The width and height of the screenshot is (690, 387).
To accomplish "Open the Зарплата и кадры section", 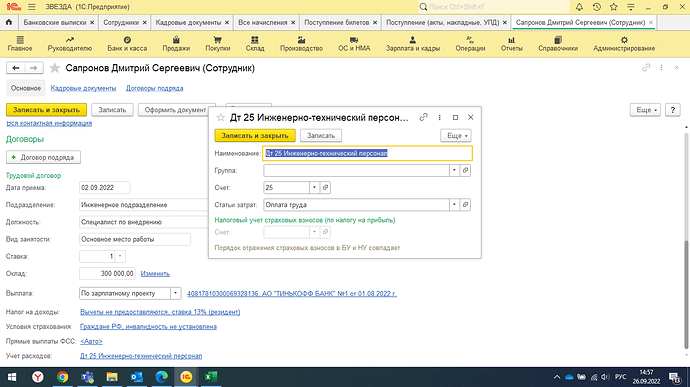I will pyautogui.click(x=412, y=44).
